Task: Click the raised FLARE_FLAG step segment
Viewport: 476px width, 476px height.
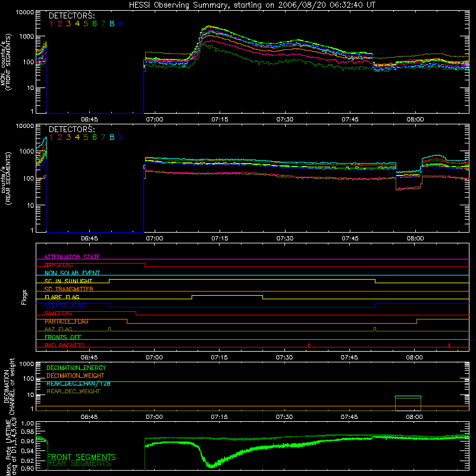Action: pos(227,295)
